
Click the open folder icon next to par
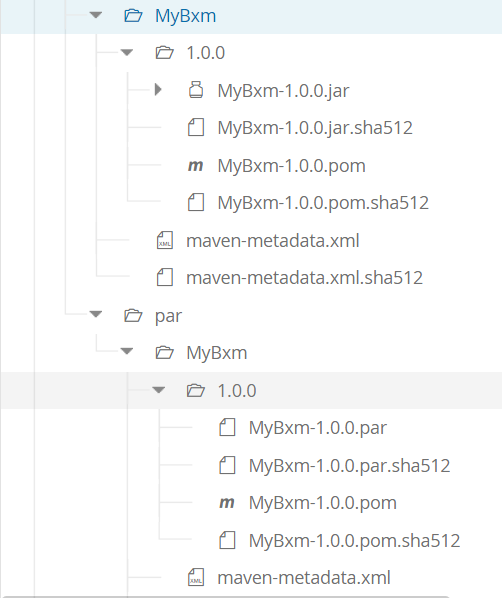click(133, 315)
